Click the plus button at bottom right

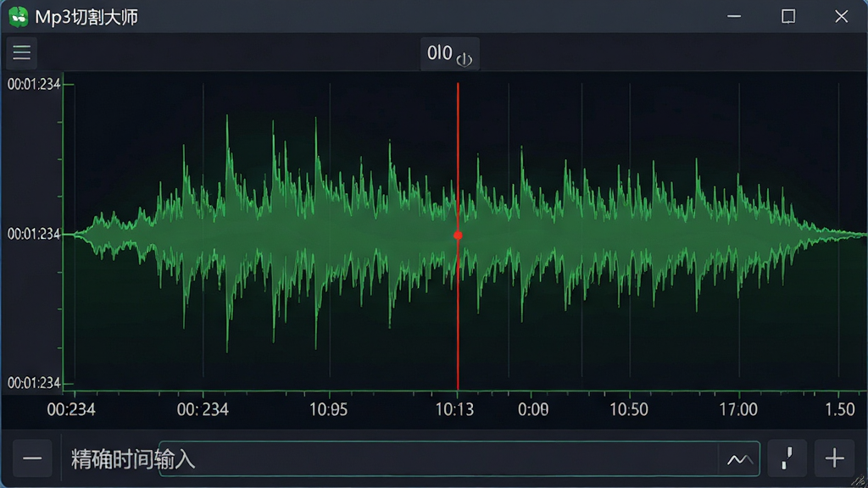coord(834,458)
